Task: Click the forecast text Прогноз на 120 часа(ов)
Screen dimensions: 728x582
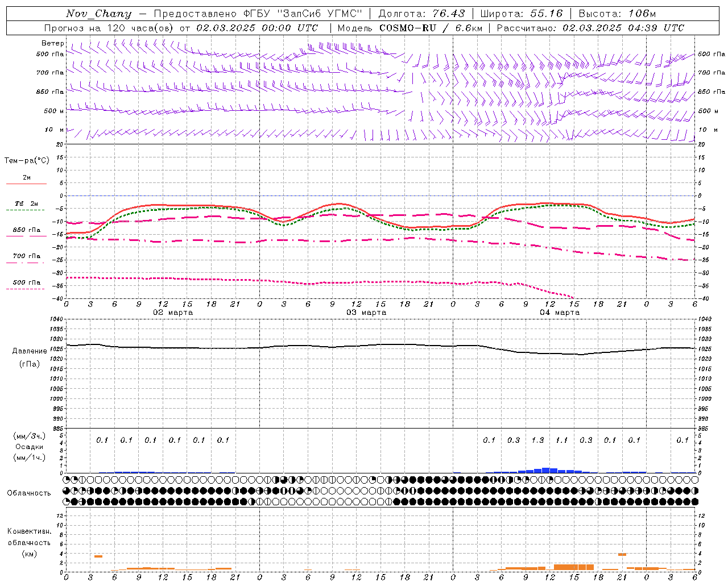Action: pos(109,28)
